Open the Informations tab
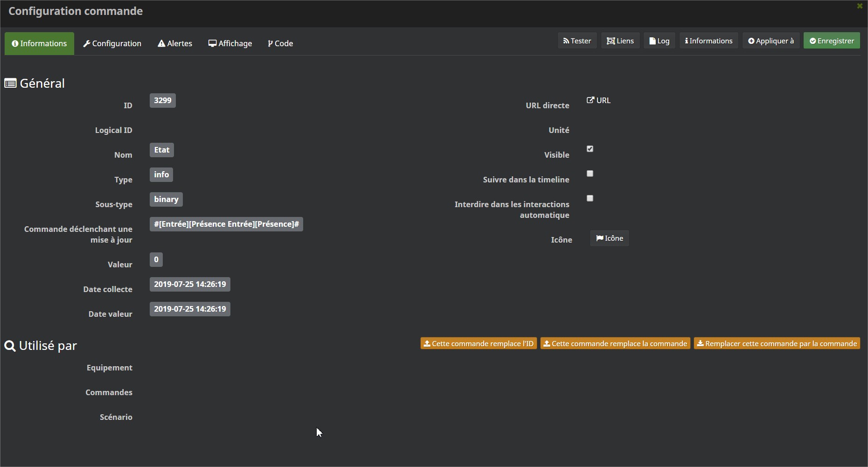Screen dimensions: 868x467 coord(39,43)
